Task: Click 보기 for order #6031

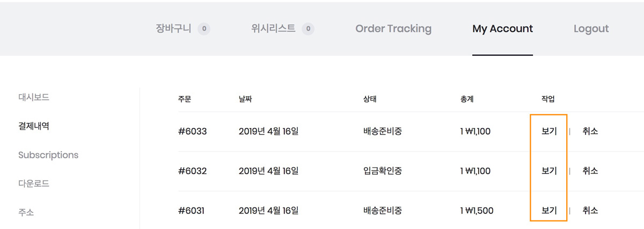Action: click(549, 210)
